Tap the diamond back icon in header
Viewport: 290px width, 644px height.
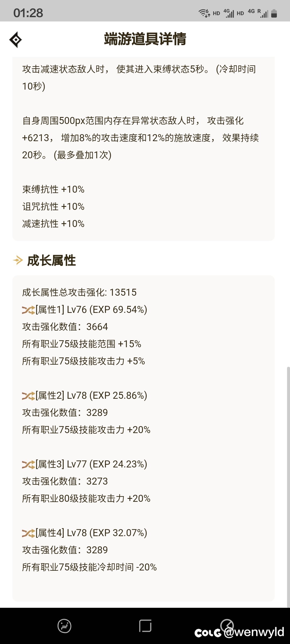pos(16,40)
